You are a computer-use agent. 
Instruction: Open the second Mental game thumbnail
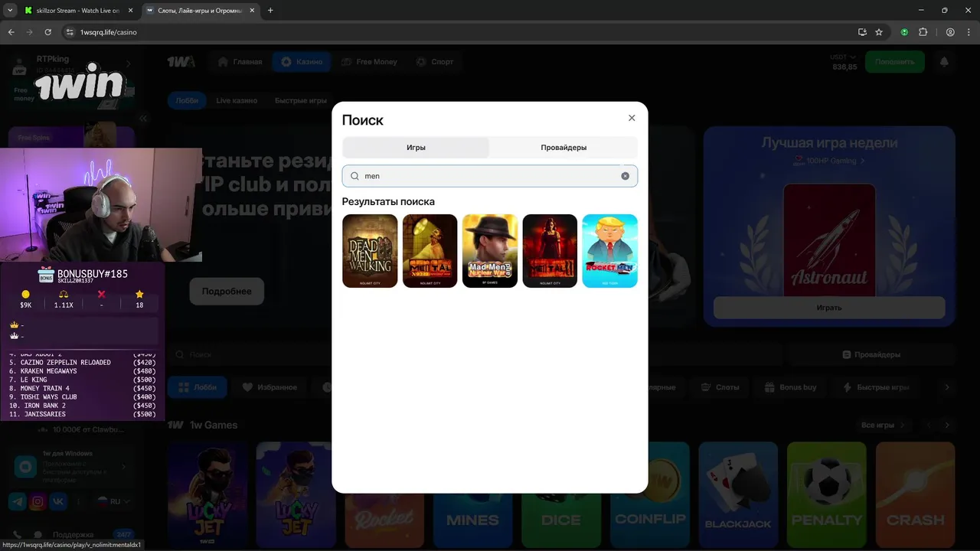[x=430, y=251]
